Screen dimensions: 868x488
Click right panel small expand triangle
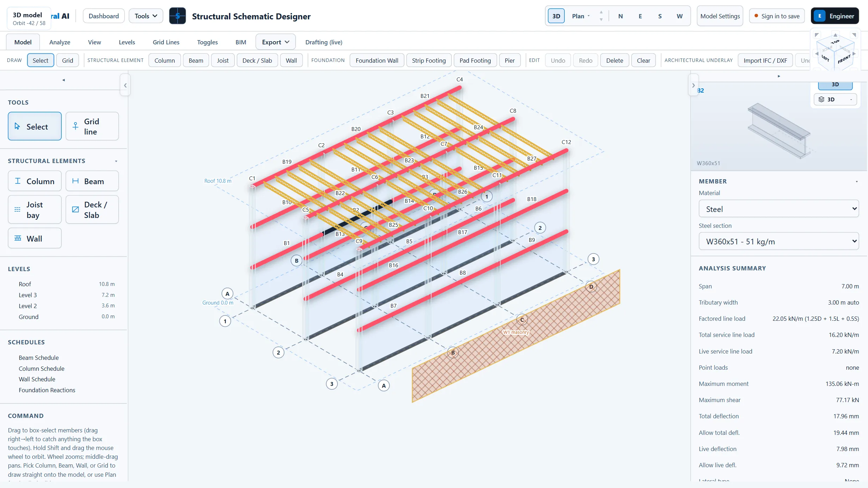coord(779,76)
